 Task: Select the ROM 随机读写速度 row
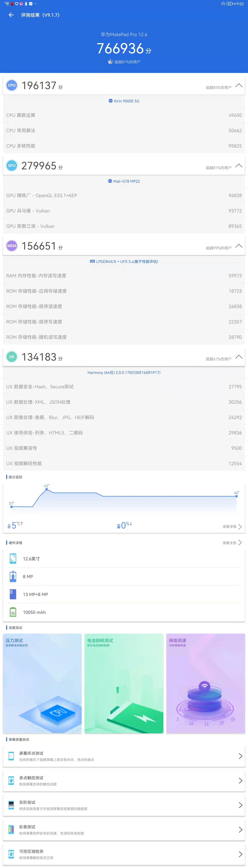124,337
